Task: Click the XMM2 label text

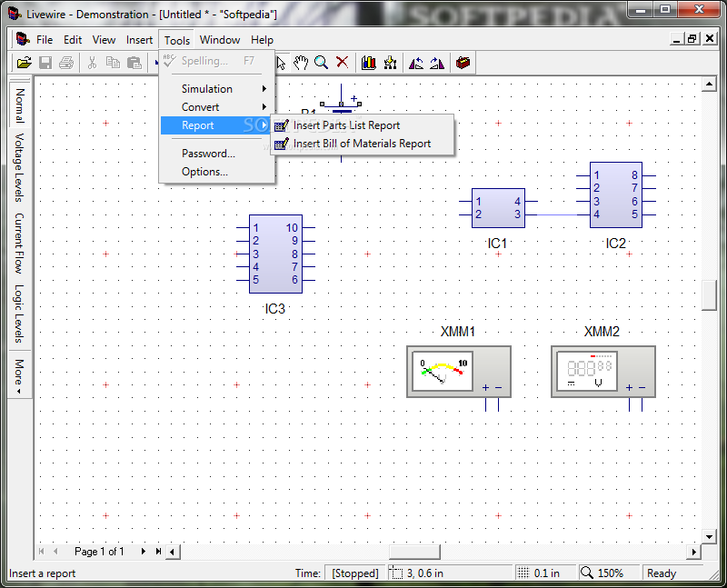Action: [x=602, y=332]
